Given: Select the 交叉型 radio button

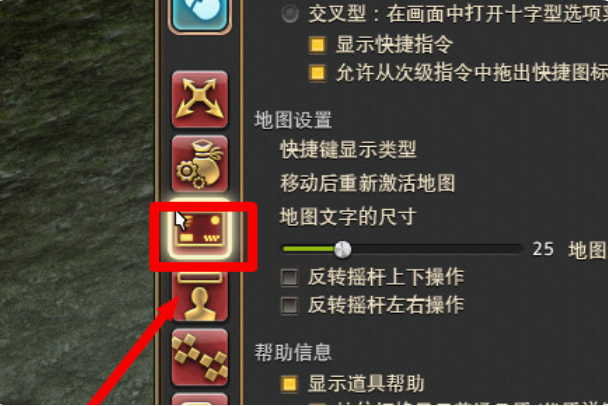Looking at the screenshot, I should (x=290, y=14).
